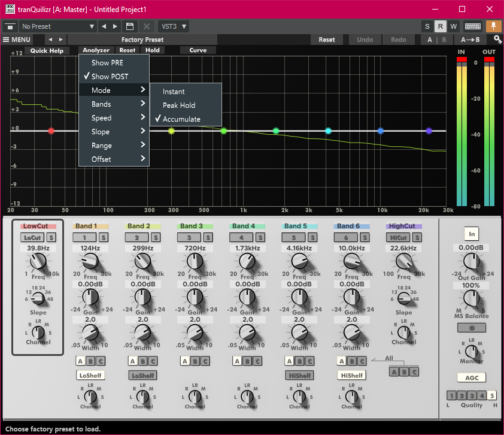Select the red LowCut node on EQ graph
504x435 pixels.
coord(51,131)
